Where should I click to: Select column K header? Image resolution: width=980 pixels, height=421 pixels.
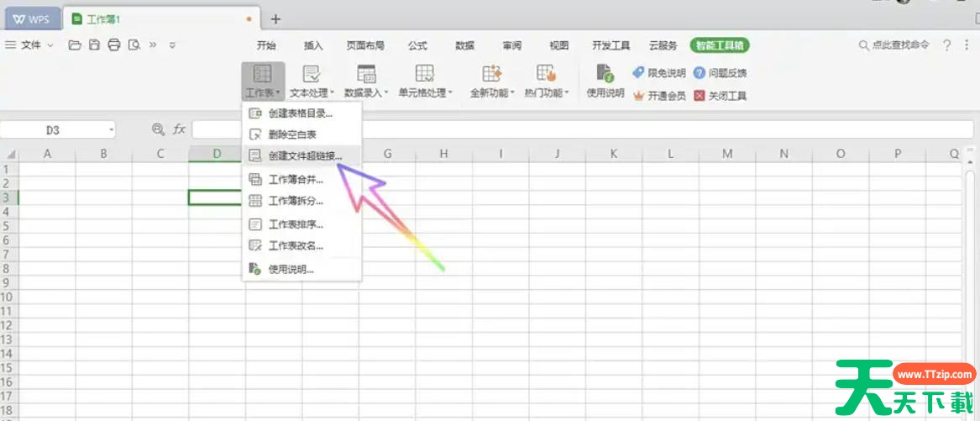[614, 154]
